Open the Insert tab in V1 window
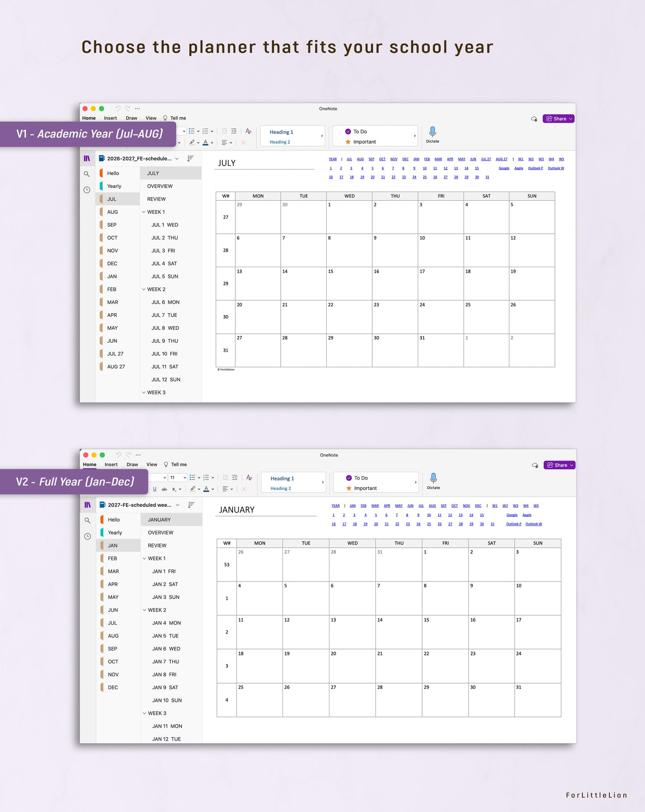This screenshot has width=645, height=812. tap(110, 118)
